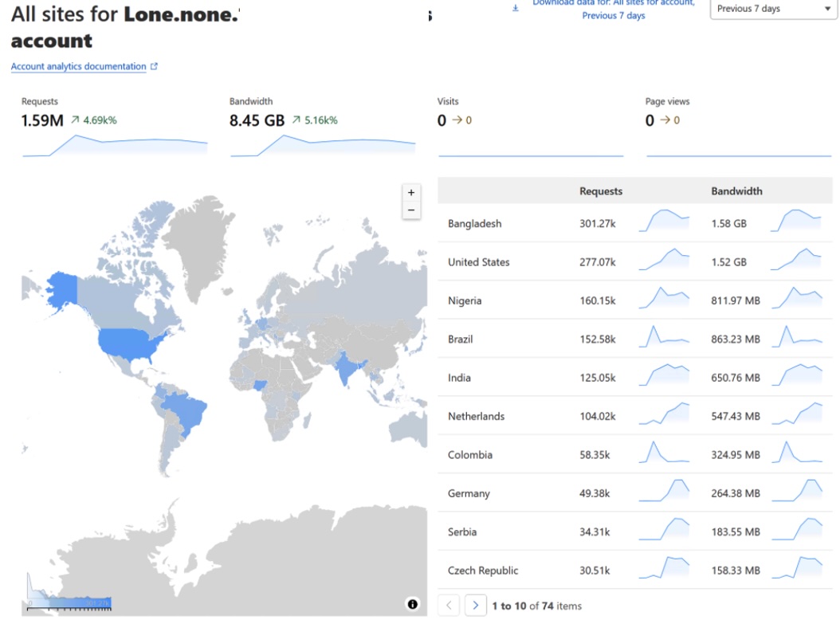
Task: Open Account analytics documentation link
Action: pyautogui.click(x=79, y=66)
